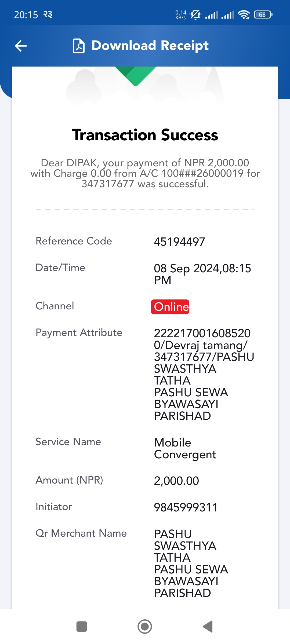Tap the Qr Merchant Name label
290x644 pixels.
click(81, 533)
